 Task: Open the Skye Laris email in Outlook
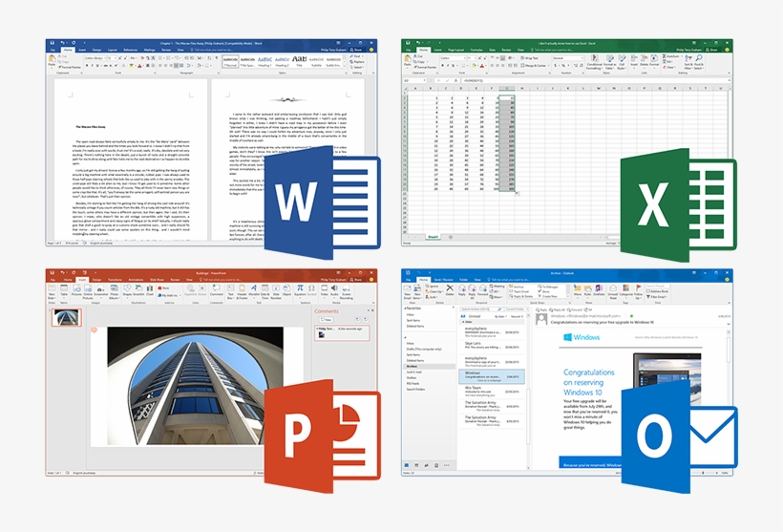[x=492, y=345]
